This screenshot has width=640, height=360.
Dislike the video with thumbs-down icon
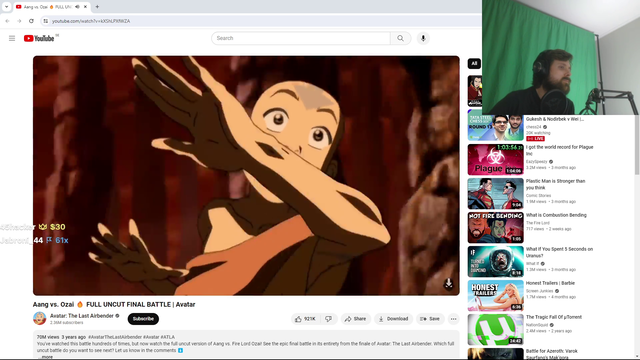pyautogui.click(x=329, y=319)
